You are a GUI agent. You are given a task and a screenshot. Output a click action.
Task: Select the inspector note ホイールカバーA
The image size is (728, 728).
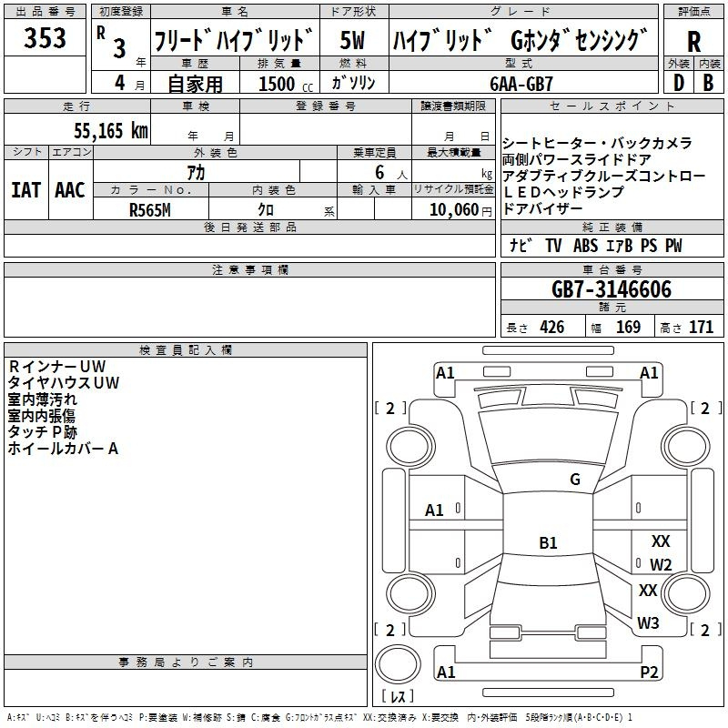click(64, 449)
